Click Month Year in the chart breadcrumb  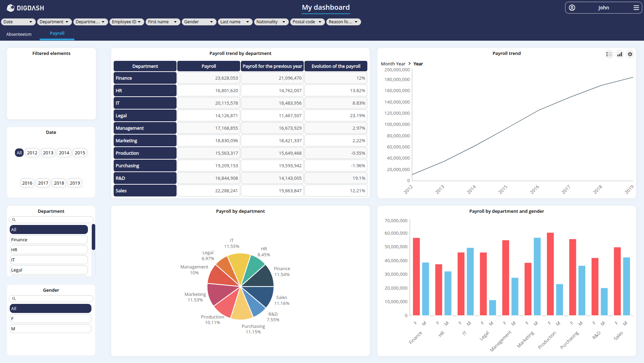coord(393,64)
